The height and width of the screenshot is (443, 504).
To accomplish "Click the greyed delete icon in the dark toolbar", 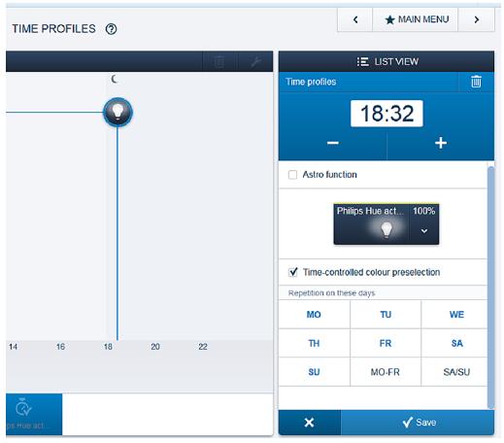I will pos(219,61).
